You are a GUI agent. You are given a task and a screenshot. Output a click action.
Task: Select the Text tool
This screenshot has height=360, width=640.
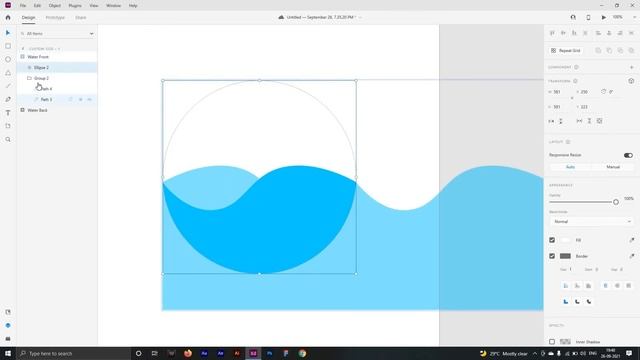tap(8, 113)
